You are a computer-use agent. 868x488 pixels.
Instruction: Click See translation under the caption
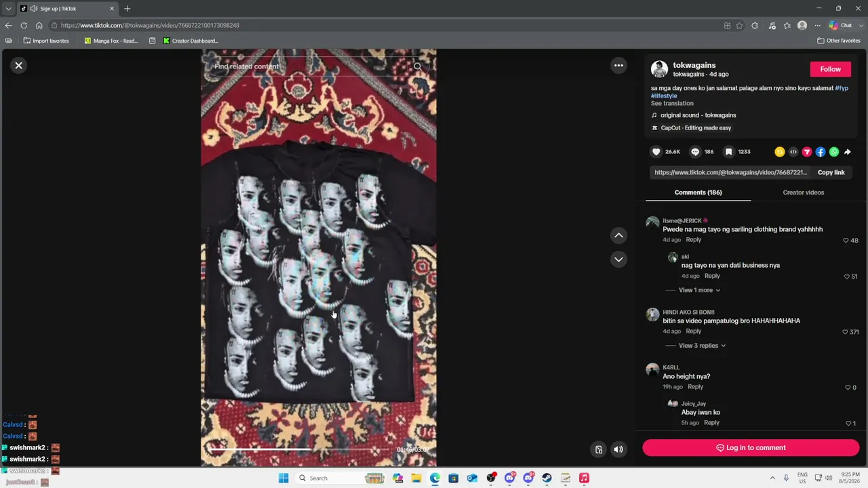pyautogui.click(x=672, y=103)
